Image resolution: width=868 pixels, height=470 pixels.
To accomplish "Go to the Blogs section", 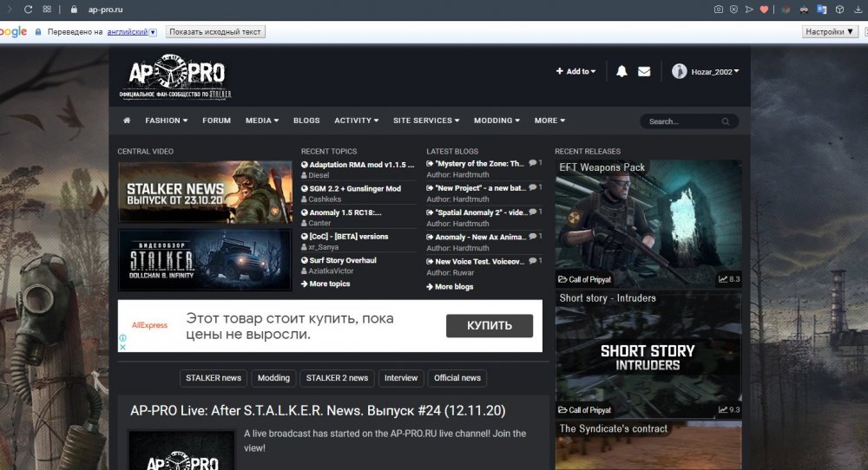I will click(x=306, y=121).
